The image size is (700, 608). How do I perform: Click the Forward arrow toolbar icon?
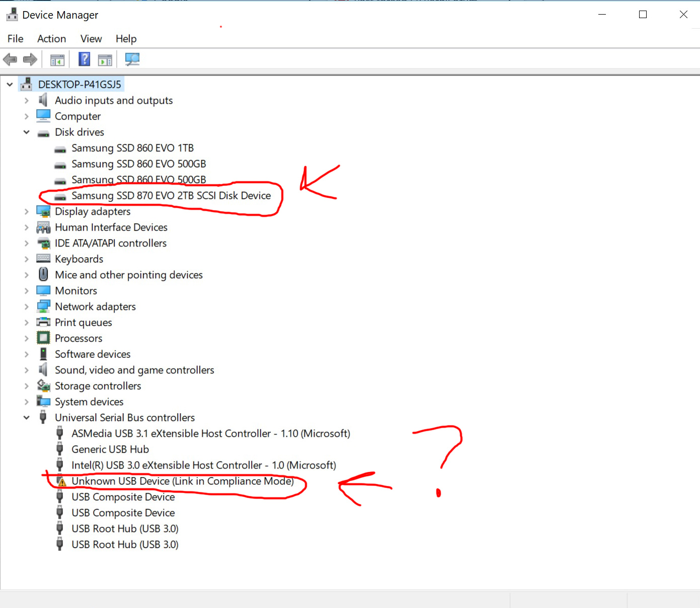[x=30, y=59]
